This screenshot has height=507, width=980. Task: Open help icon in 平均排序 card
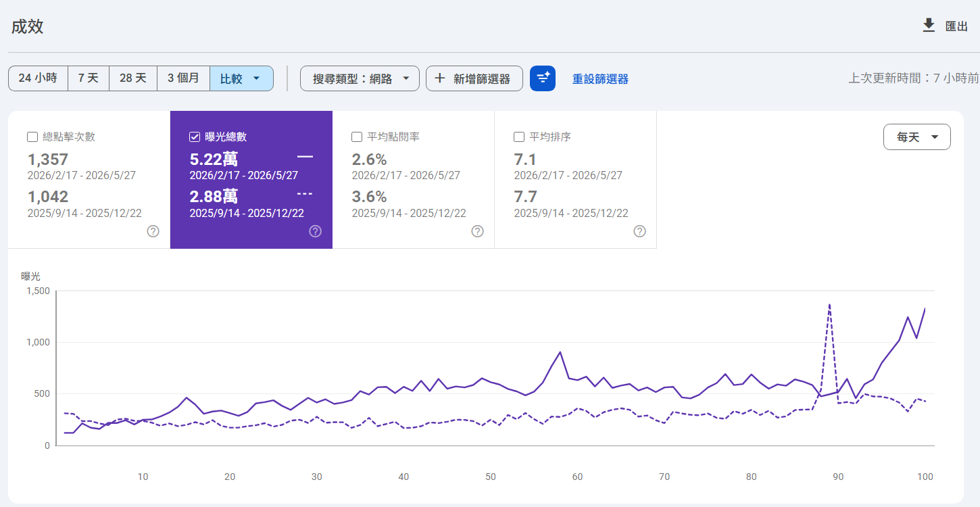pyautogui.click(x=640, y=231)
